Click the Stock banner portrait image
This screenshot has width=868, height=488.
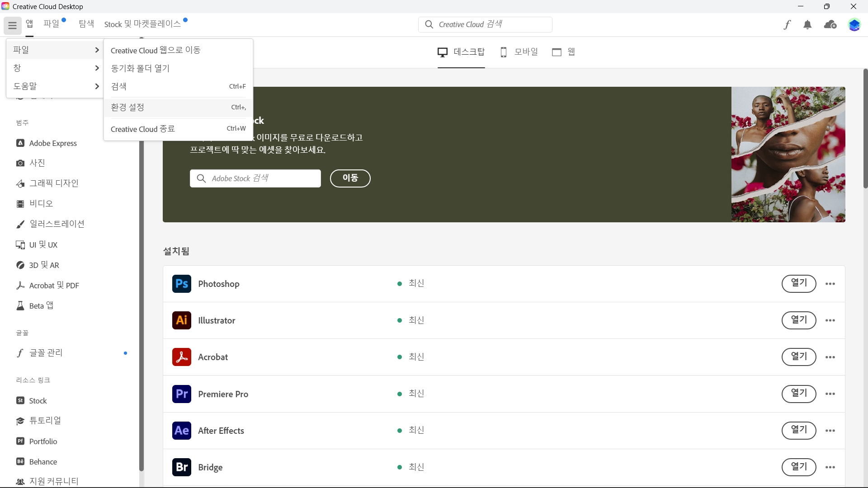(788, 155)
